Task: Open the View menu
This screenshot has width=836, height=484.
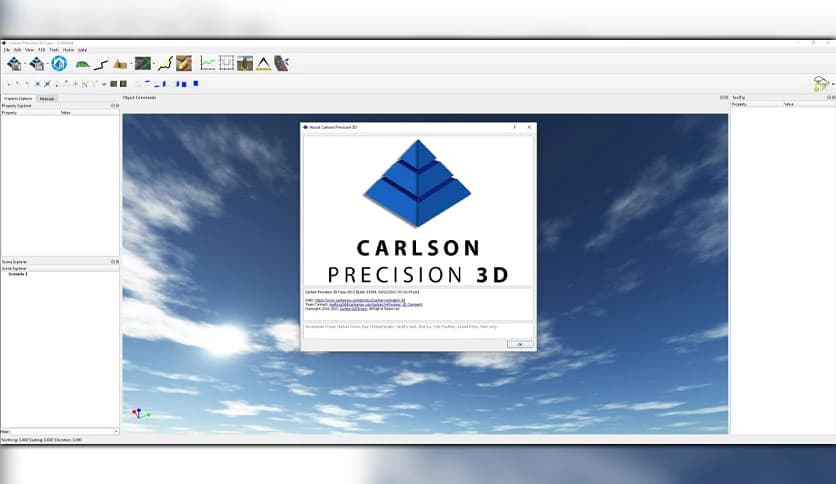Action: coord(29,50)
